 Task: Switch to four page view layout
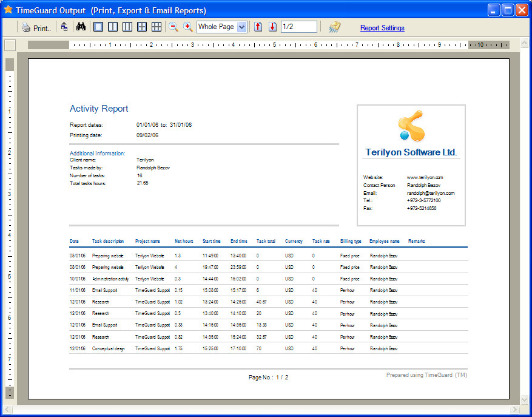[142, 27]
